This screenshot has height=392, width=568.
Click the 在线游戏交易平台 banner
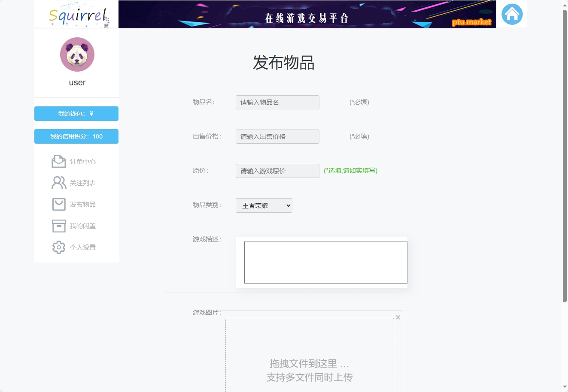point(307,18)
